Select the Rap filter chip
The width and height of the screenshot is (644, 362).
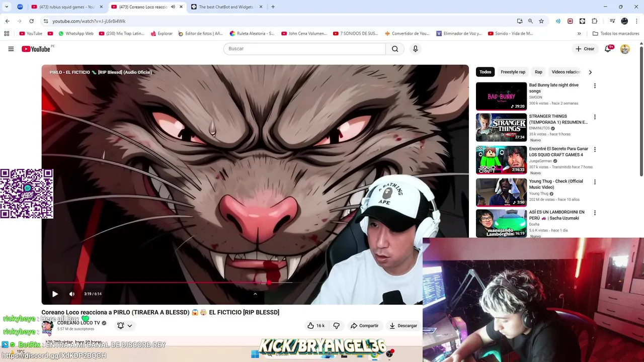(x=538, y=72)
